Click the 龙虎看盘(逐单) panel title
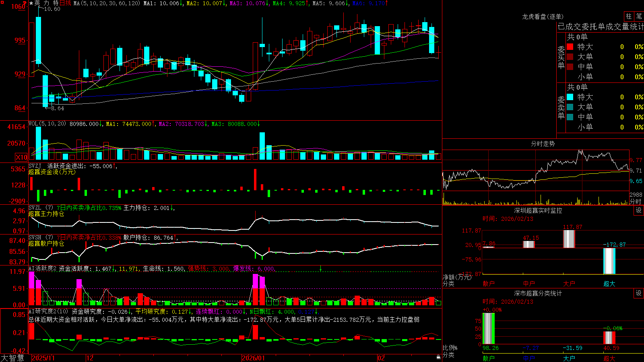 pyautogui.click(x=543, y=16)
